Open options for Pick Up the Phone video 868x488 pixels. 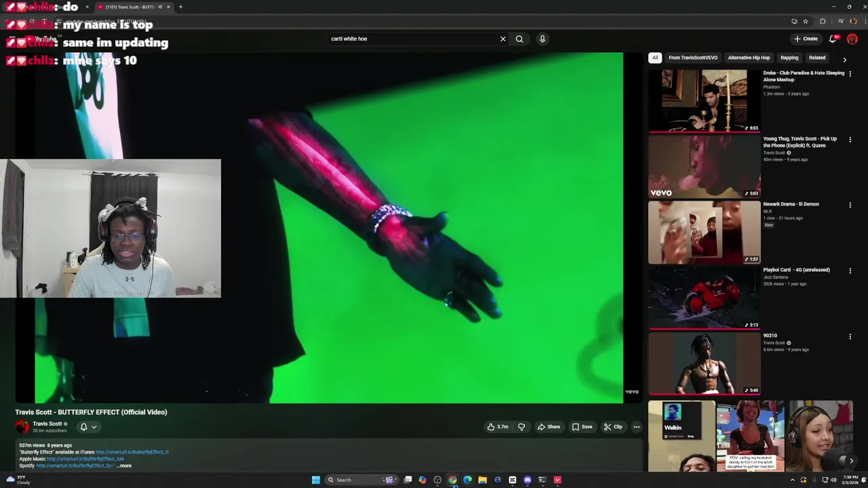850,139
